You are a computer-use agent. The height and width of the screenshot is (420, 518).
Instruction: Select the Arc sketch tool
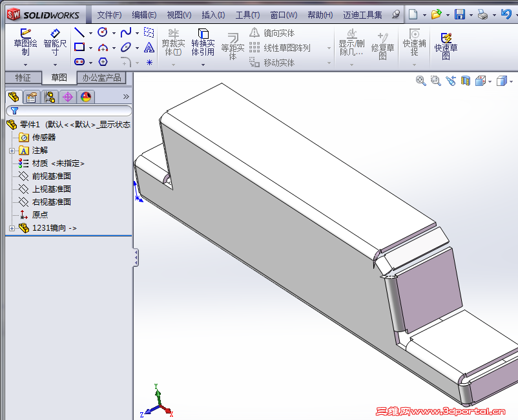103,48
